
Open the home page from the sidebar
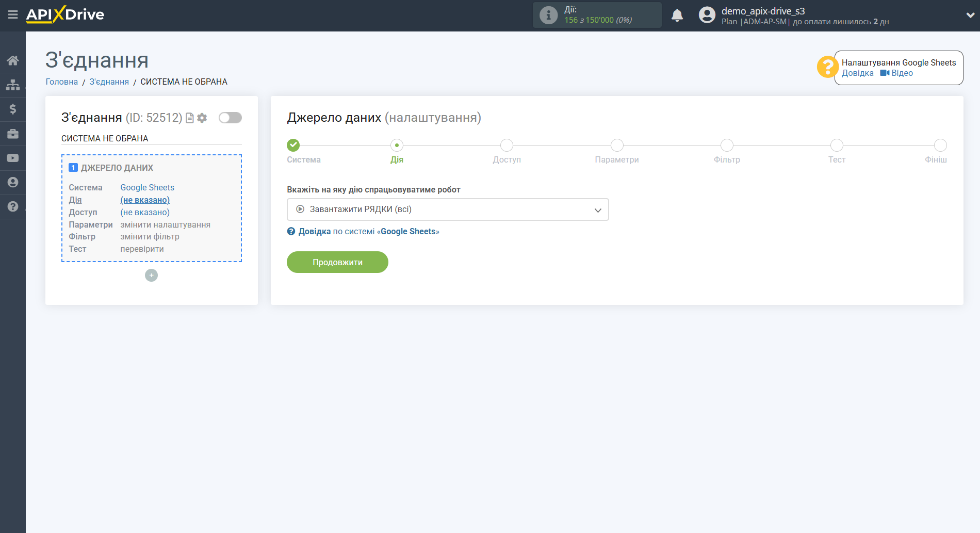tap(12, 60)
